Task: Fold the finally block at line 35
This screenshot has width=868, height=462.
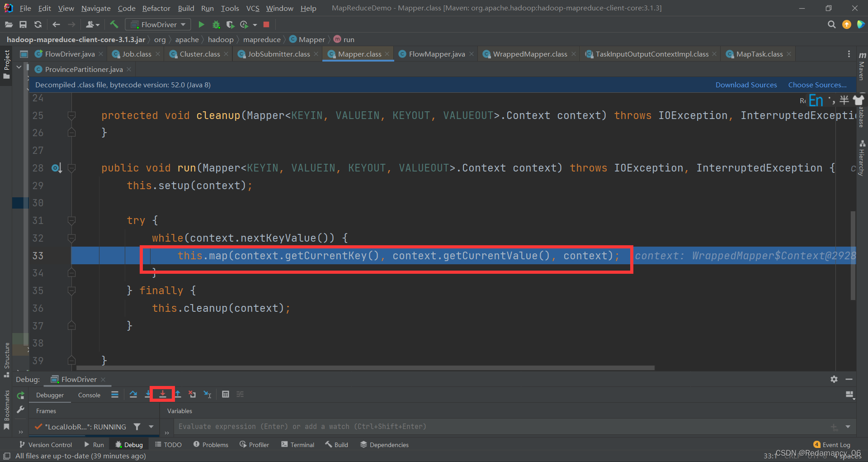Action: coord(71,291)
